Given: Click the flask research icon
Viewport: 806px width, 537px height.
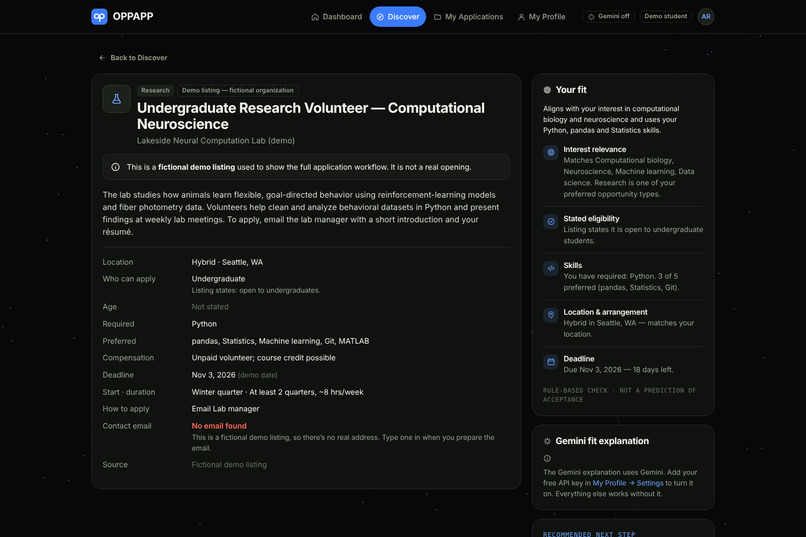Looking at the screenshot, I should [117, 99].
